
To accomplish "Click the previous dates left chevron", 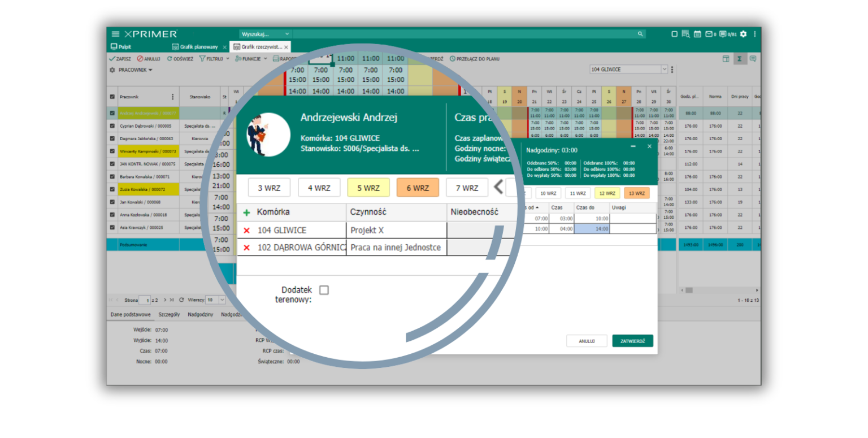I will point(498,187).
